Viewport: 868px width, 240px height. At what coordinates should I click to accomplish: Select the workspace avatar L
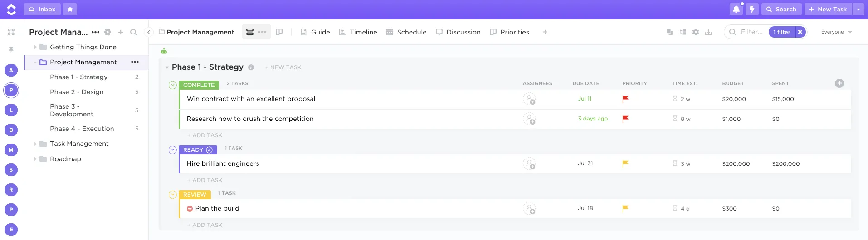(11, 110)
